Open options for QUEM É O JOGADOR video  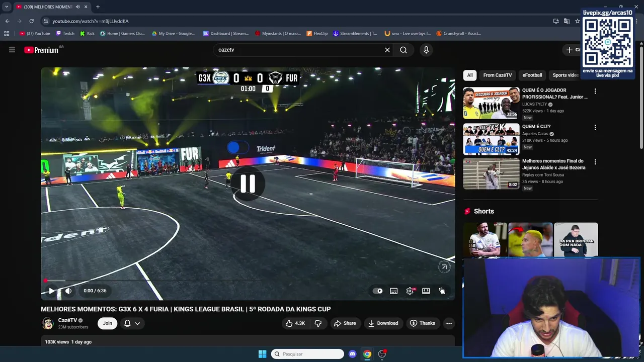pos(595,92)
